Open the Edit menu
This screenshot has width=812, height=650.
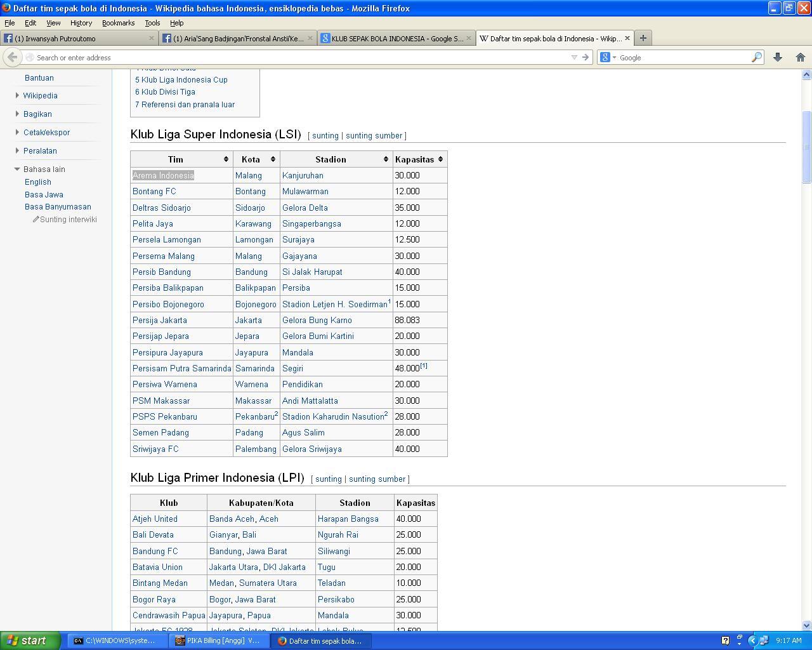coord(30,23)
